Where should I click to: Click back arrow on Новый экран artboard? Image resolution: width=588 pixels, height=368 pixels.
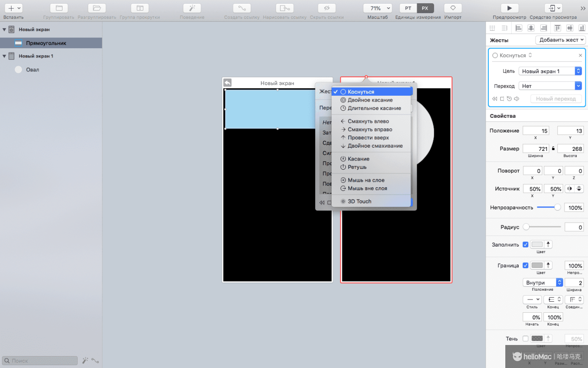coord(227,83)
